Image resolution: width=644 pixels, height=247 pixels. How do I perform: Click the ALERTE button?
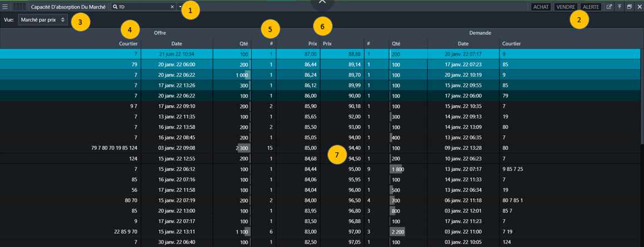[x=591, y=7]
